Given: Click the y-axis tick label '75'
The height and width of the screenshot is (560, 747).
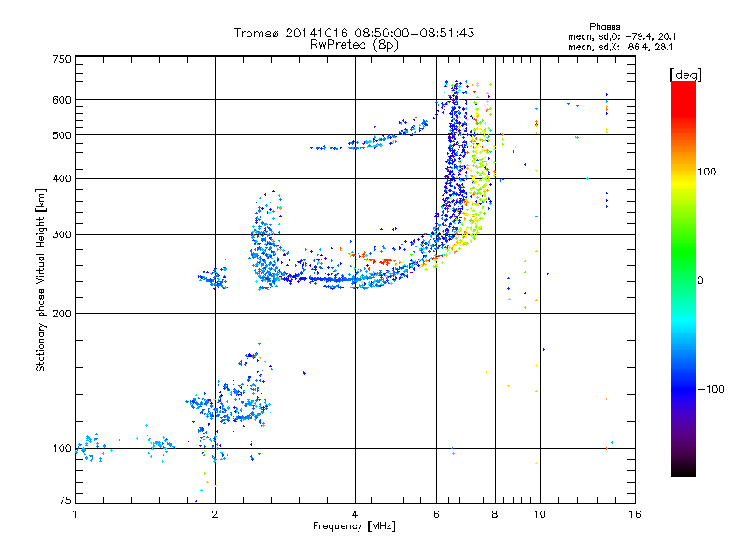Looking at the screenshot, I should pyautogui.click(x=65, y=500).
